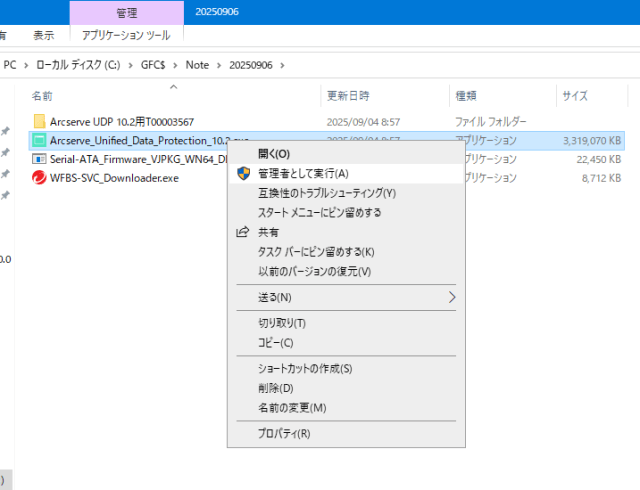Sort by サイズ column header
Screen dimensions: 640x490
click(x=575, y=96)
